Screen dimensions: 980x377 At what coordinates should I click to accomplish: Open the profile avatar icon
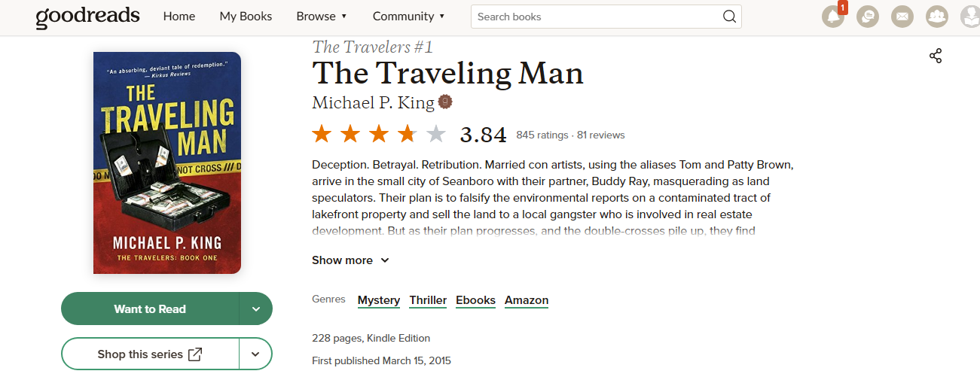click(970, 17)
